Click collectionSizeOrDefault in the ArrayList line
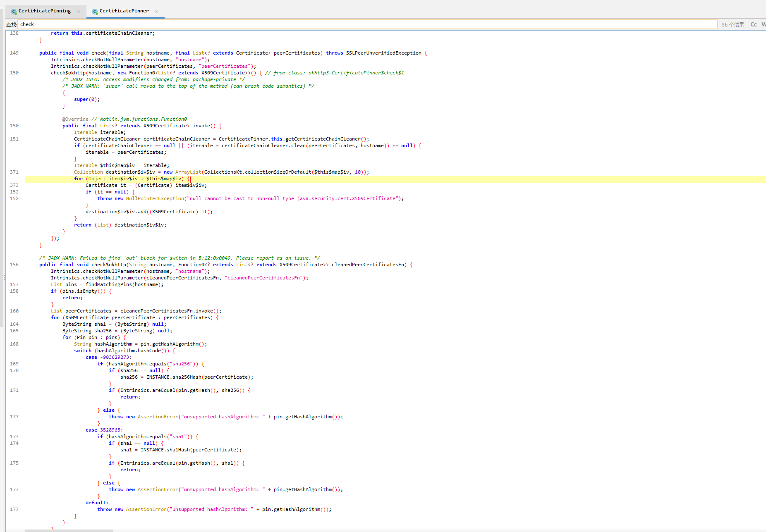The image size is (766, 532). [x=278, y=172]
